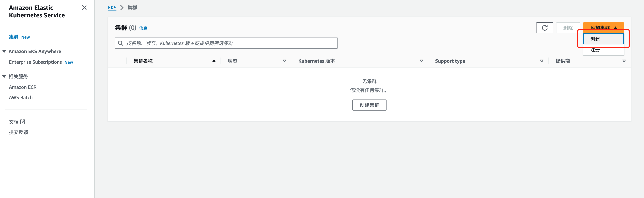
Task: Open Enterprise Subscriptions page
Action: [35, 62]
